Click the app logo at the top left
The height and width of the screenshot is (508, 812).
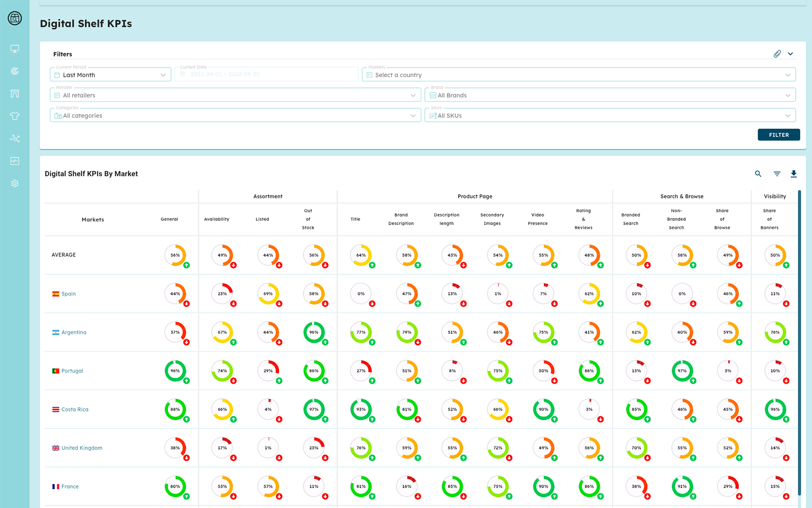click(14, 18)
